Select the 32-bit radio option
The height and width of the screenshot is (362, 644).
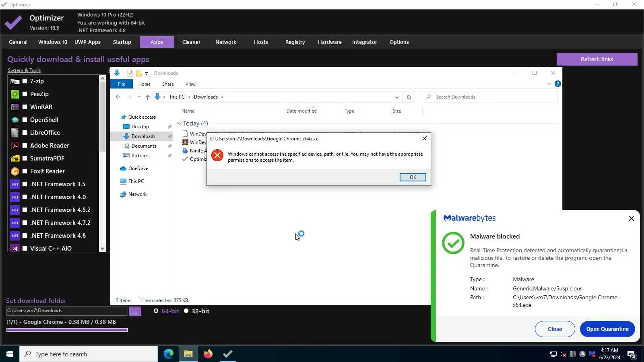(x=186, y=311)
